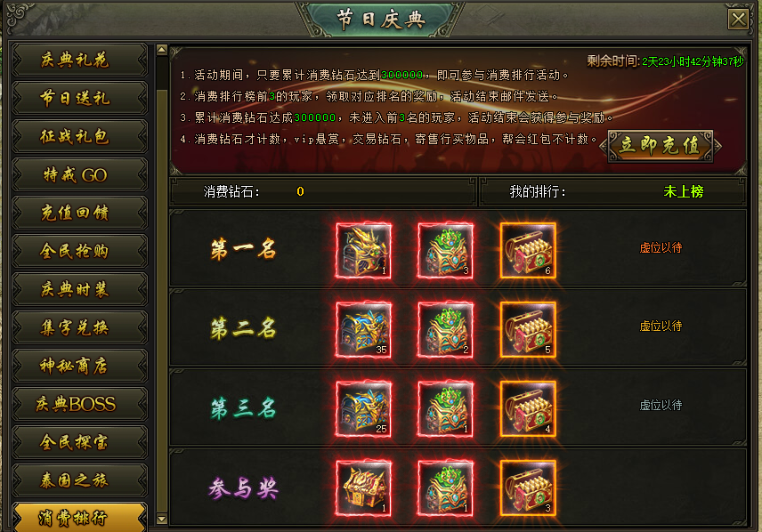The height and width of the screenshot is (532, 762).
Task: Close the 节日庆典 window
Action: (738, 20)
